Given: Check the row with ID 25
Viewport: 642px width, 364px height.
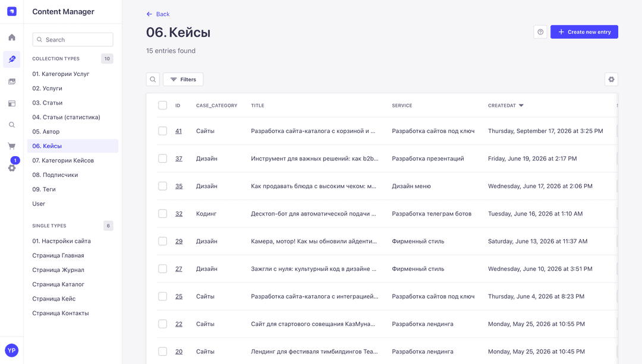Looking at the screenshot, I should pyautogui.click(x=162, y=296).
